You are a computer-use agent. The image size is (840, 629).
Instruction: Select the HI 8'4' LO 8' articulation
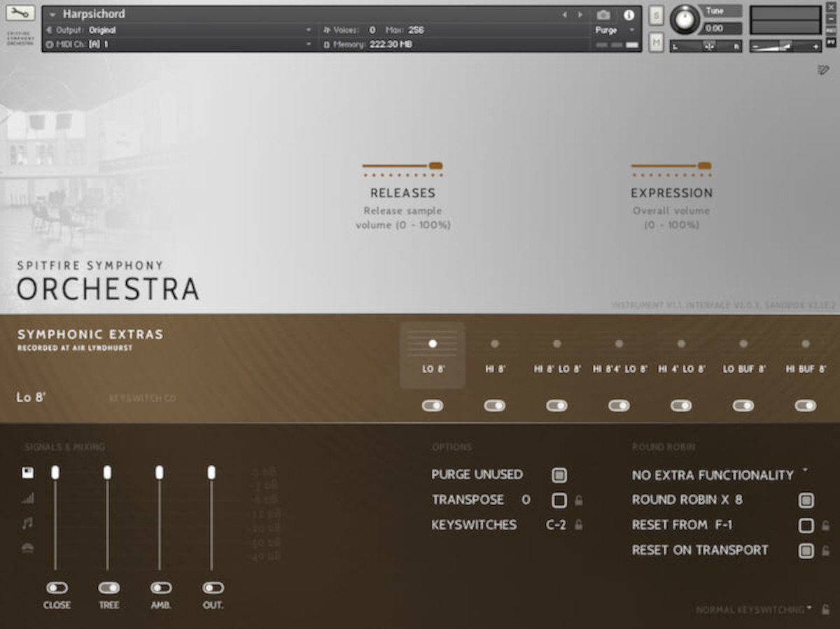click(x=619, y=355)
